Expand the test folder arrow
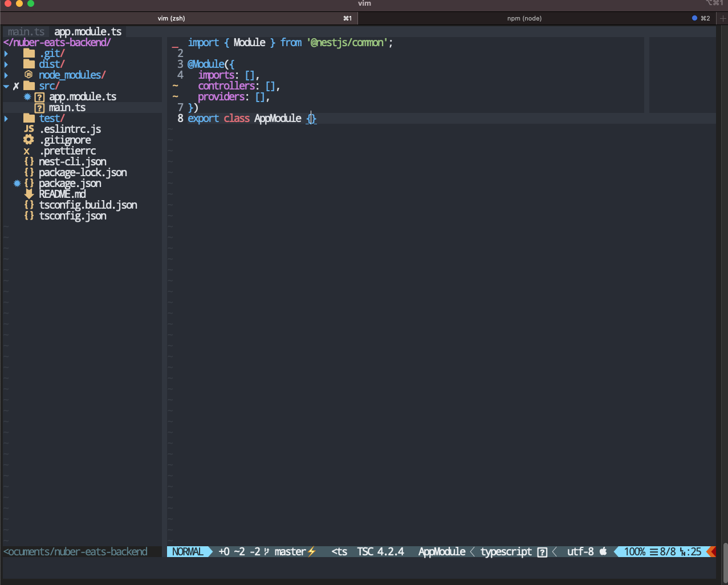This screenshot has height=585, width=728. pos(6,119)
